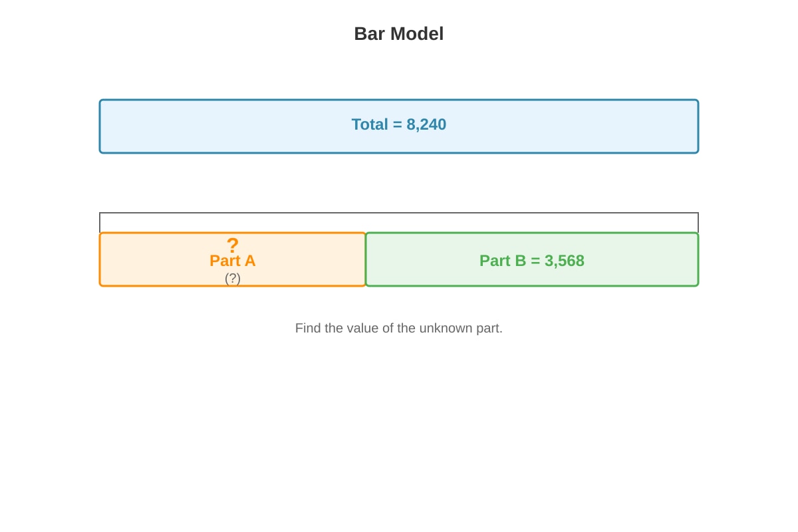Click the "Part B = 3,568" label

click(532, 261)
